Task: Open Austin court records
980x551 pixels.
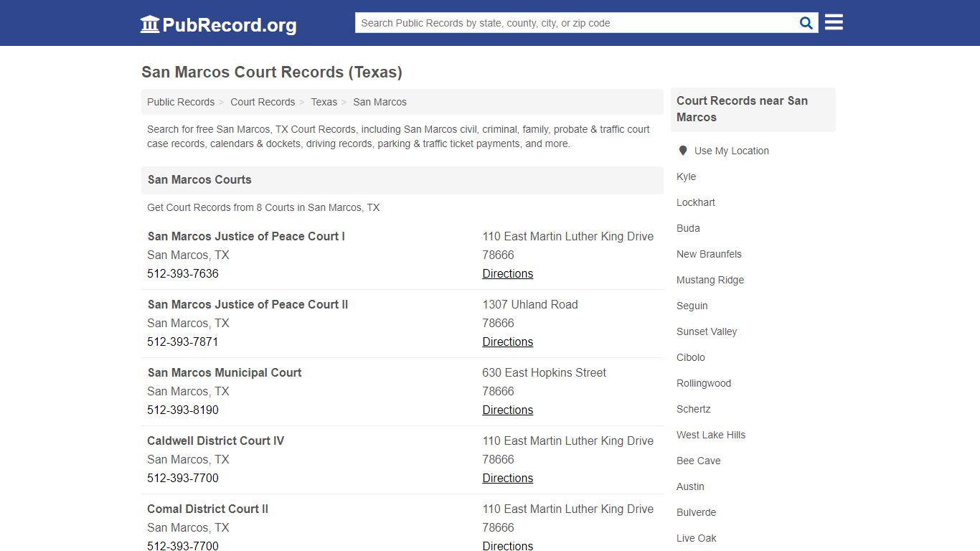Action: click(x=690, y=486)
